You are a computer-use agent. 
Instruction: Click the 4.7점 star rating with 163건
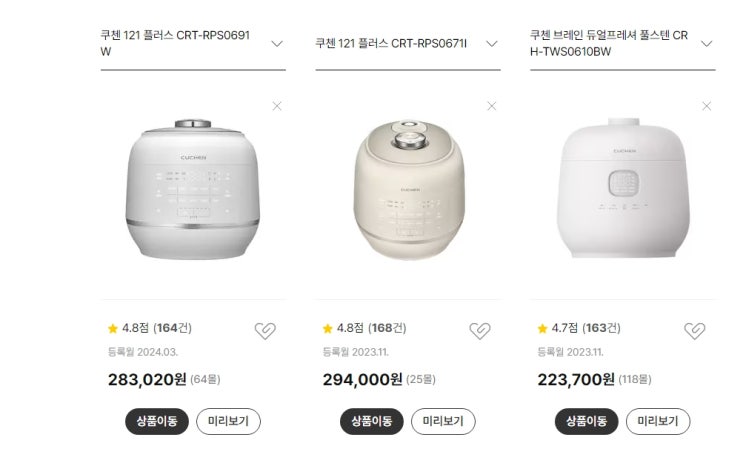click(579, 328)
